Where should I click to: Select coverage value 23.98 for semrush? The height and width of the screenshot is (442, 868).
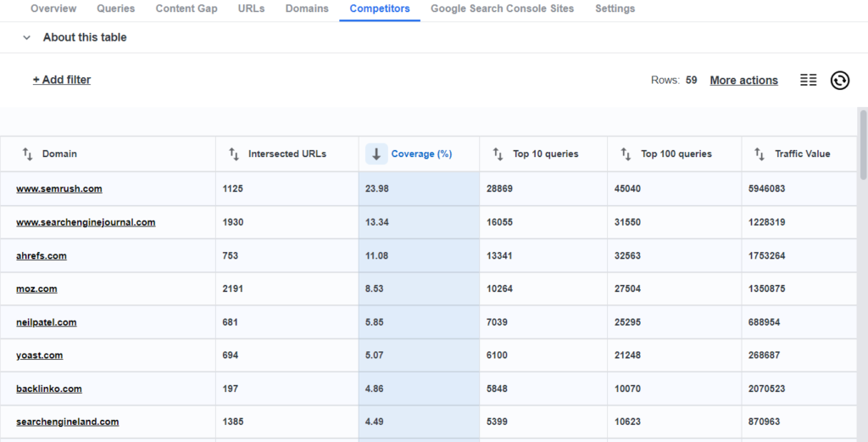[419, 189]
